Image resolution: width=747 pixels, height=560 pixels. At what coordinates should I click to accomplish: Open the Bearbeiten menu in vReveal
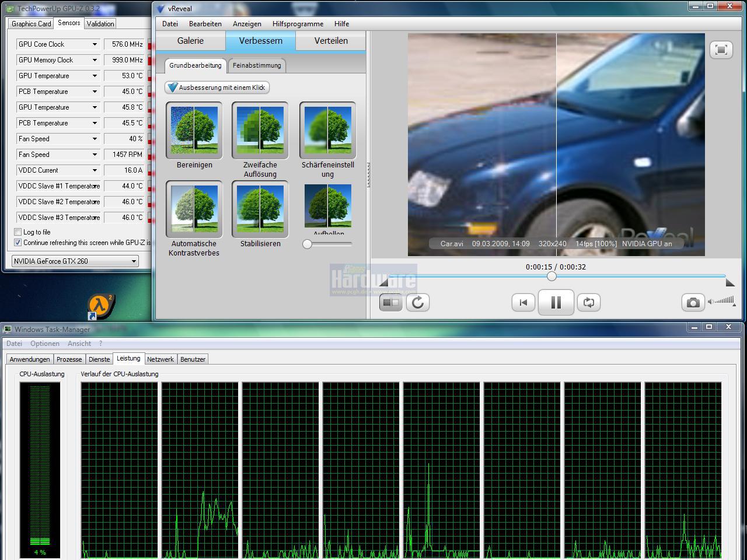coord(205,24)
